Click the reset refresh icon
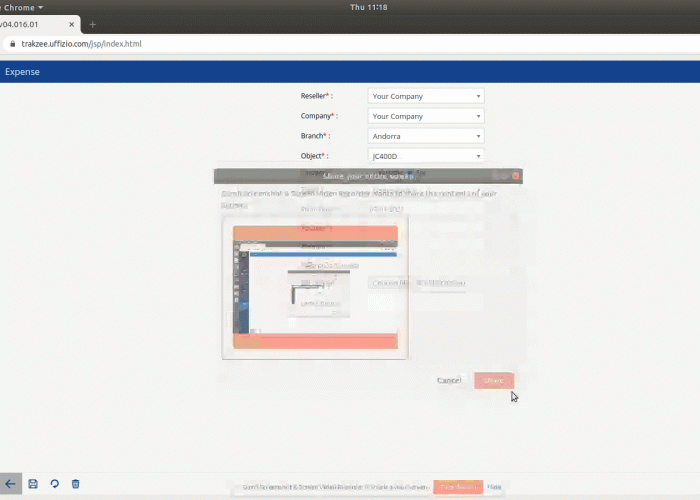700x500 pixels. (54, 484)
